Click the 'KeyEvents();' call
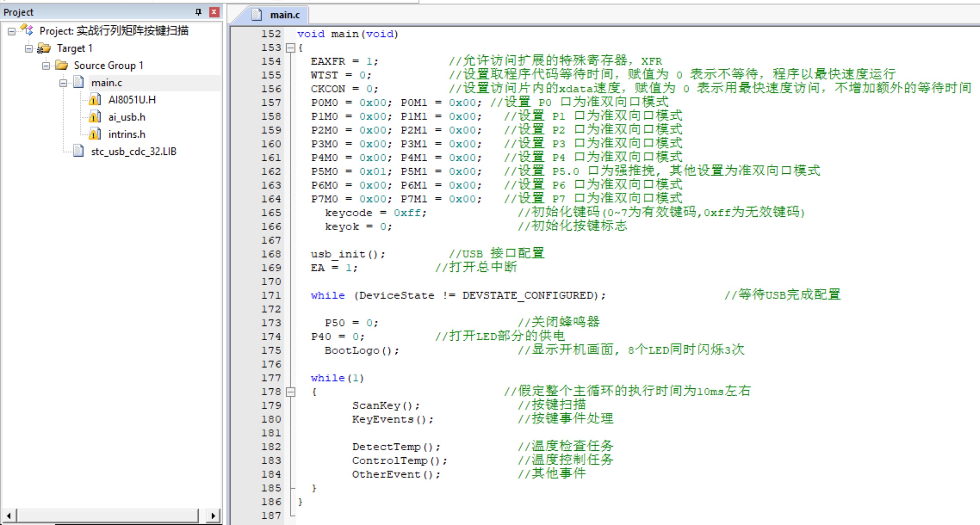Screen dimensions: 980x525 (393, 419)
